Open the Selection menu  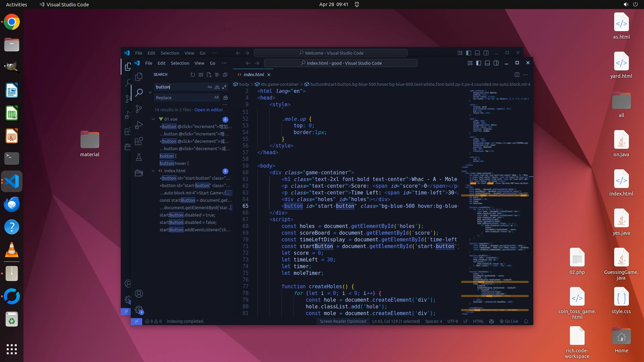coord(180,63)
